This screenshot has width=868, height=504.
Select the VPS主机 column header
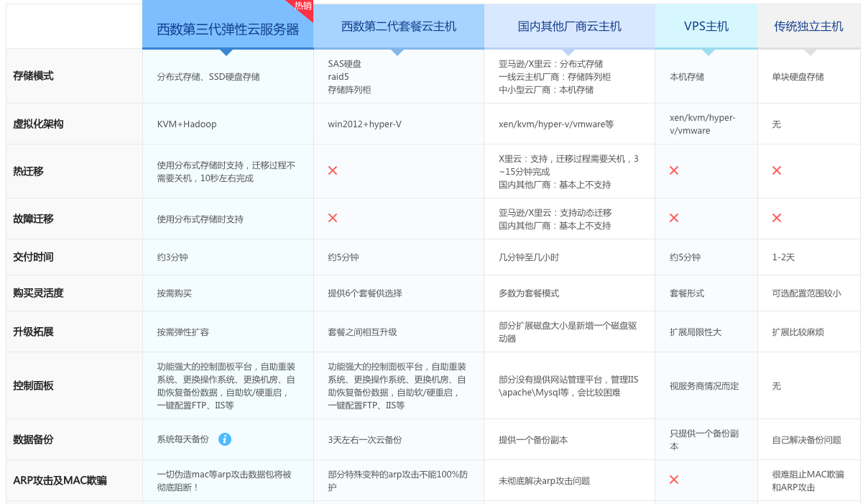point(706,26)
